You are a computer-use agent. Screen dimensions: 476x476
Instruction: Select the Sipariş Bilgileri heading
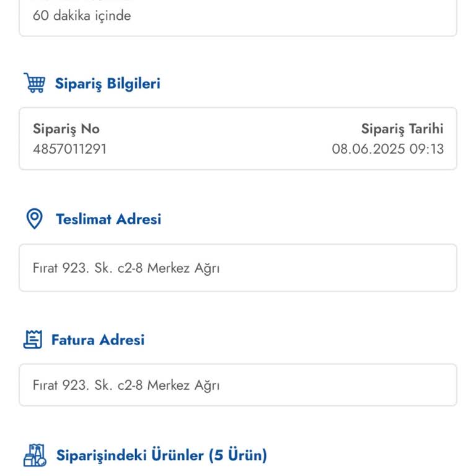click(x=107, y=84)
